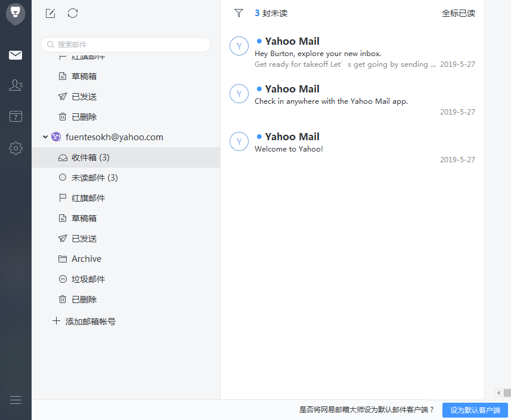The width and height of the screenshot is (511, 420).
Task: Click the filter funnel icon
Action: pyautogui.click(x=239, y=13)
